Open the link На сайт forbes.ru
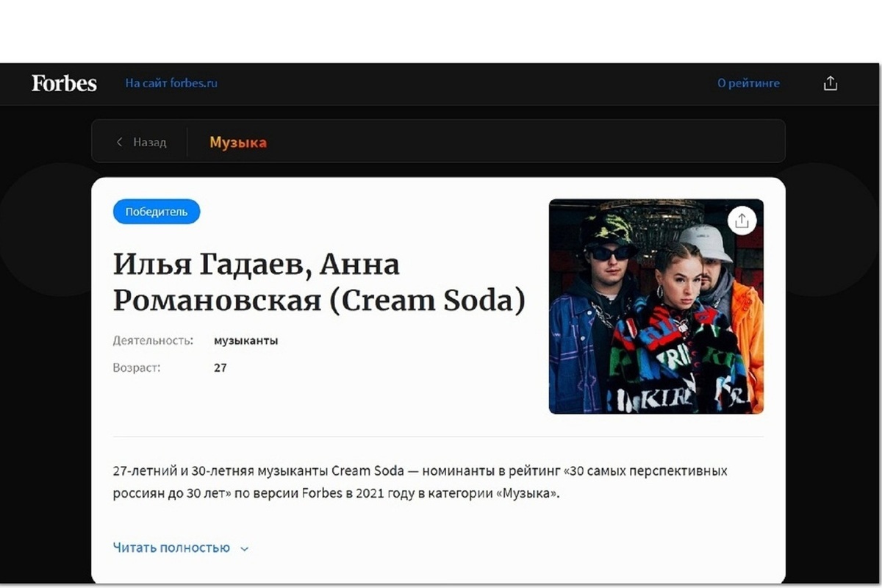 point(171,83)
